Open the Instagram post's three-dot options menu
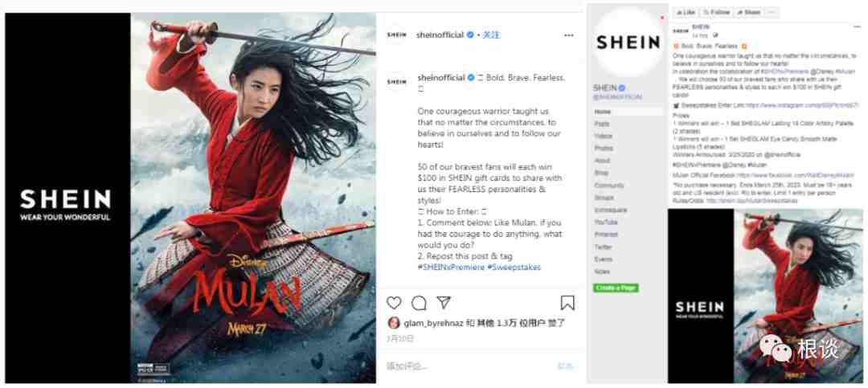Image resolution: width=868 pixels, height=388 pixels. pos(568,35)
